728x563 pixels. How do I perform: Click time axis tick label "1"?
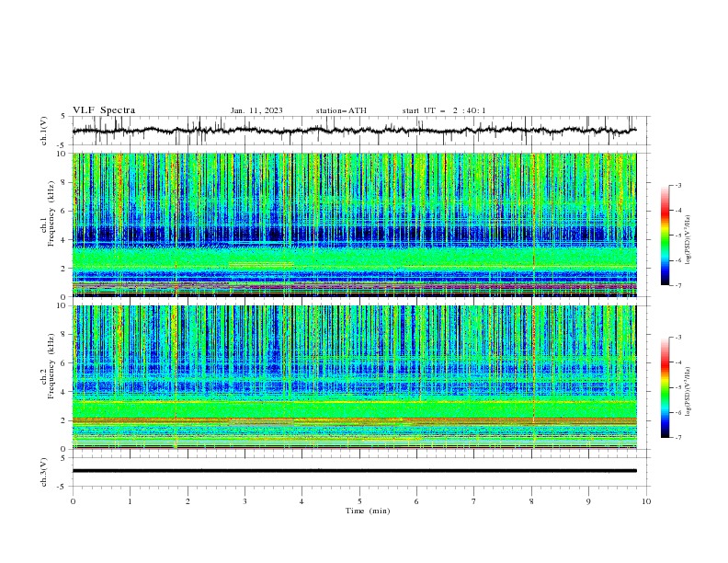point(130,501)
